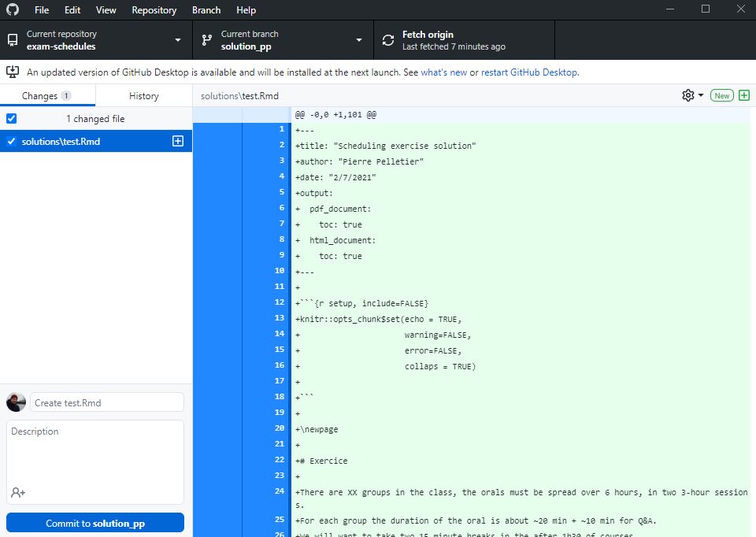
Task: Switch to the History tab
Action: [143, 96]
